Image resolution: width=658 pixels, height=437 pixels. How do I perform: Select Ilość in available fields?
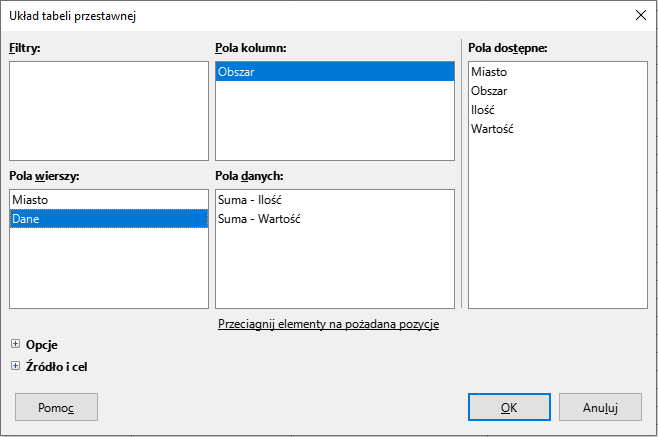tap(483, 110)
